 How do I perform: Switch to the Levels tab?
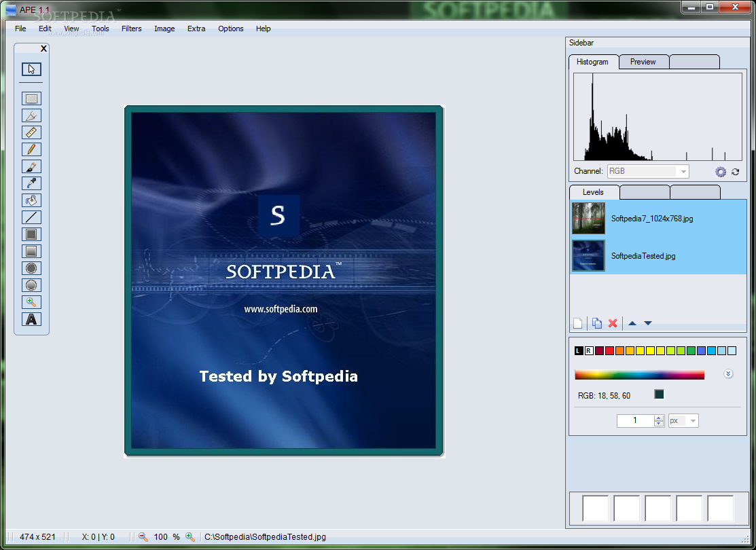tap(593, 192)
